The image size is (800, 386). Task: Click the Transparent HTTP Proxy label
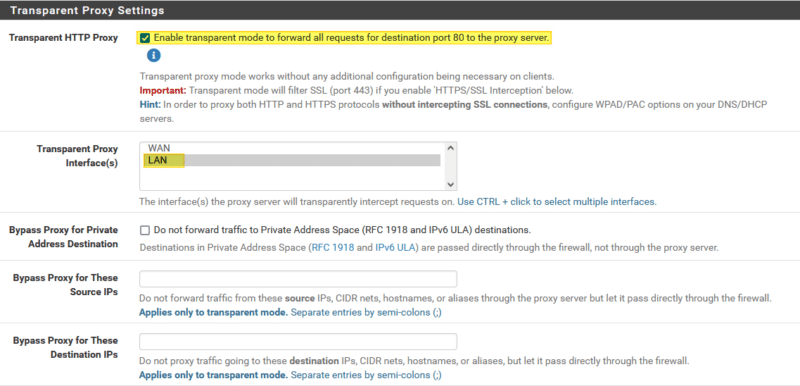pos(63,38)
